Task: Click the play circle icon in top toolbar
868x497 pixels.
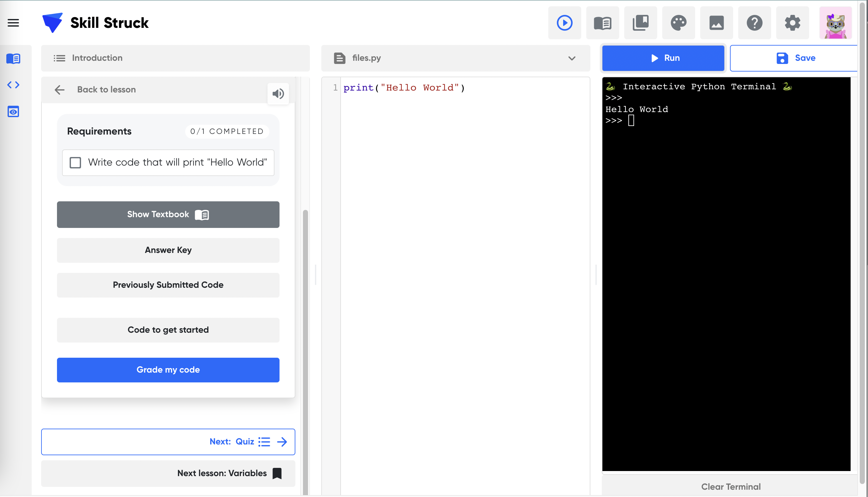Action: click(x=564, y=23)
